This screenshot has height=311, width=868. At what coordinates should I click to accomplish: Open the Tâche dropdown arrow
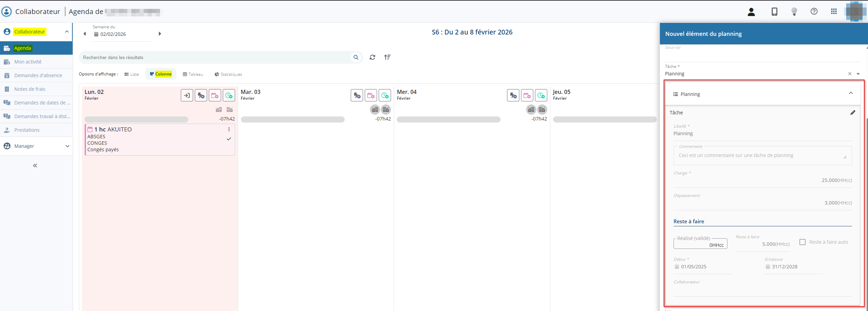click(858, 74)
